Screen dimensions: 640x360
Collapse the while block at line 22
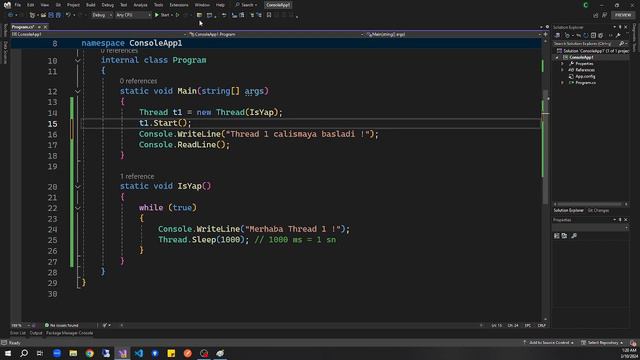(78, 208)
